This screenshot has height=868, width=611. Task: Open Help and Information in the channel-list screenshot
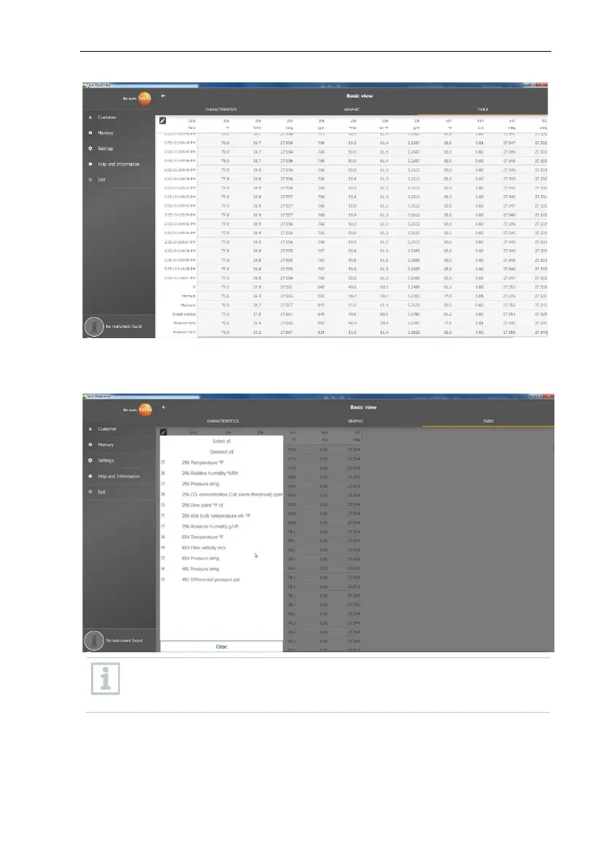[119, 476]
